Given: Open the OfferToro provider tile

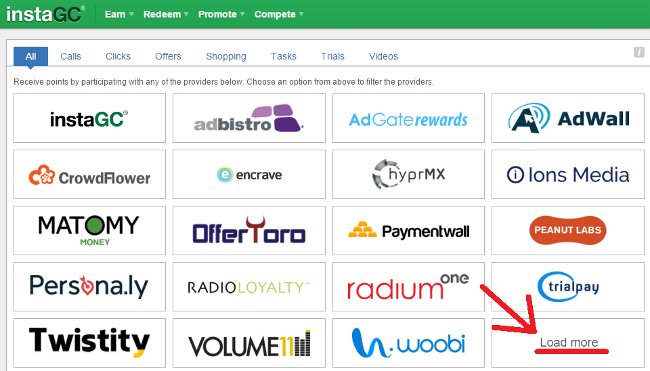Looking at the screenshot, I should pyautogui.click(x=249, y=230).
